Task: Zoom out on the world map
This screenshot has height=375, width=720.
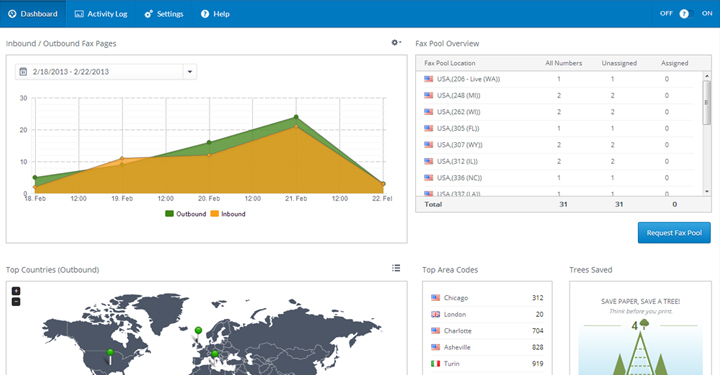Action: (x=16, y=302)
